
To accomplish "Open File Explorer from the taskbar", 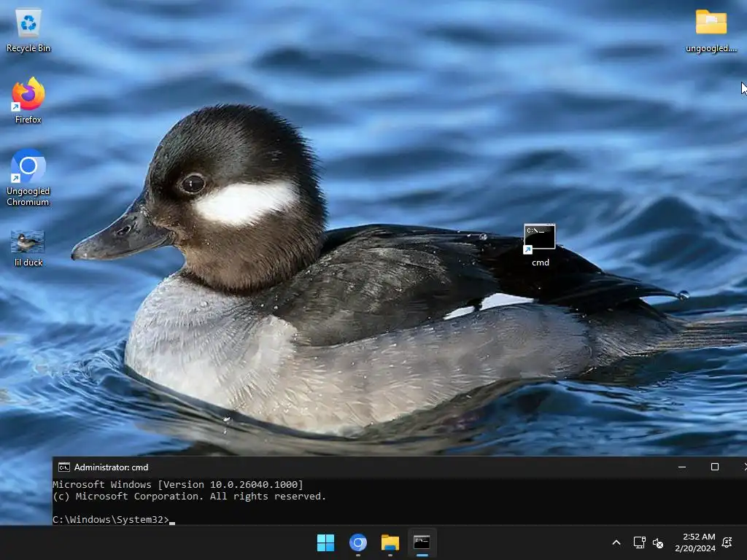I will (390, 542).
